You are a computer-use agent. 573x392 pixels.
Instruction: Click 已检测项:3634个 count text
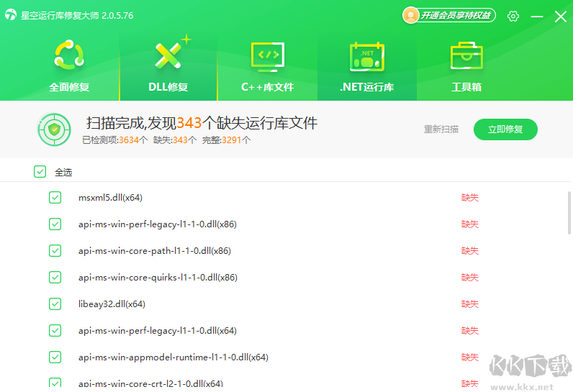coord(115,140)
